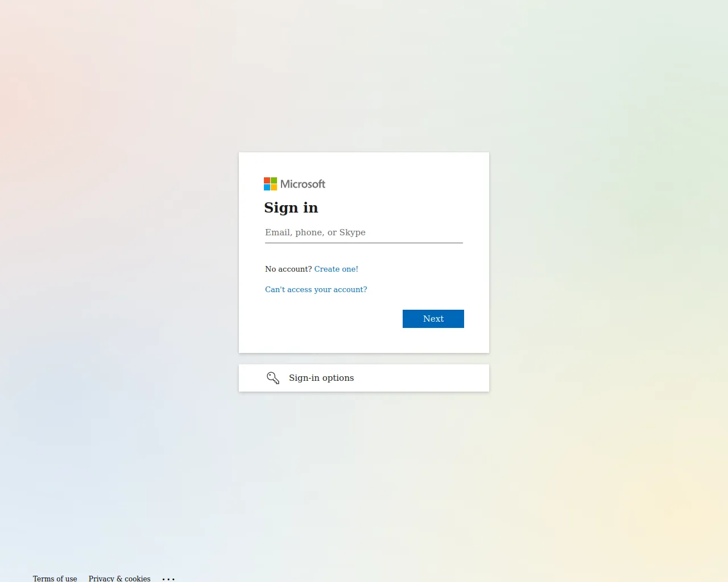Open Terms of use in the footer
The width and height of the screenshot is (728, 582).
[x=55, y=579]
